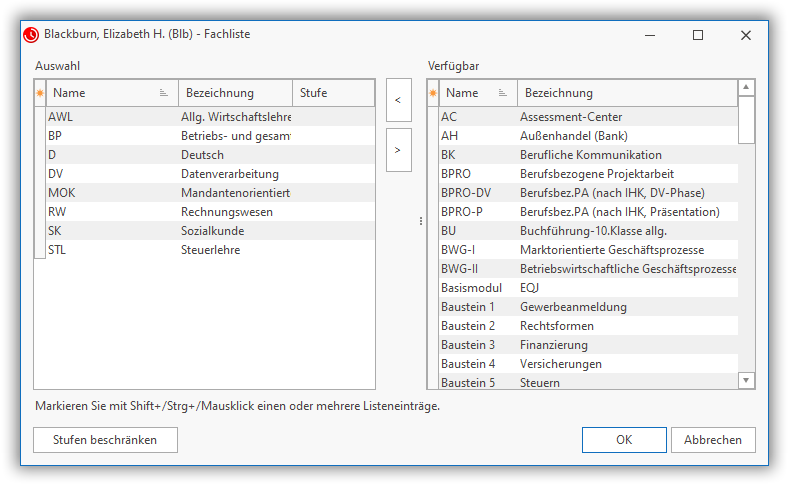Click Stufen beschränken button
This screenshot has height=486, width=789.
[105, 440]
